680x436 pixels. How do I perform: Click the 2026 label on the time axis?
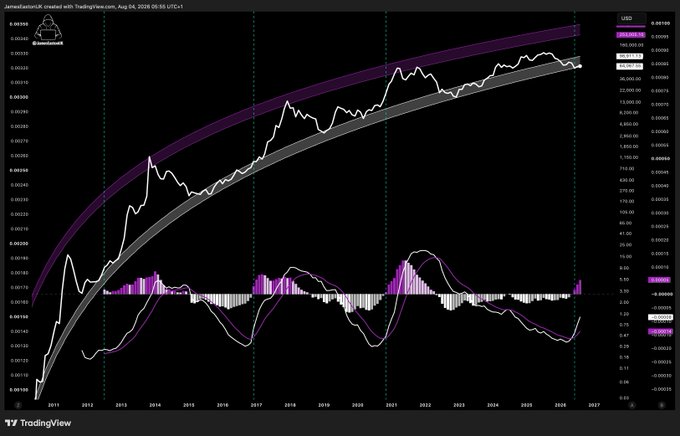560,405
